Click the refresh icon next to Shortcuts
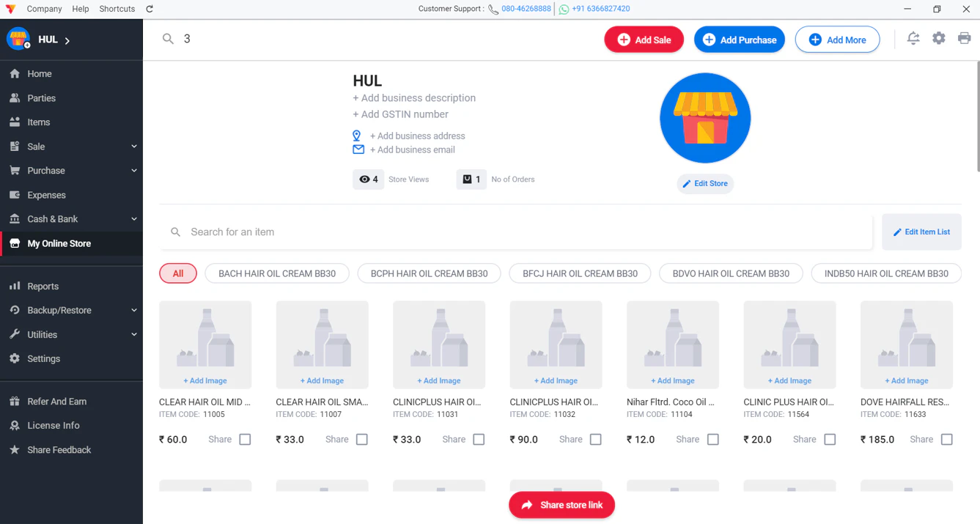 (150, 9)
